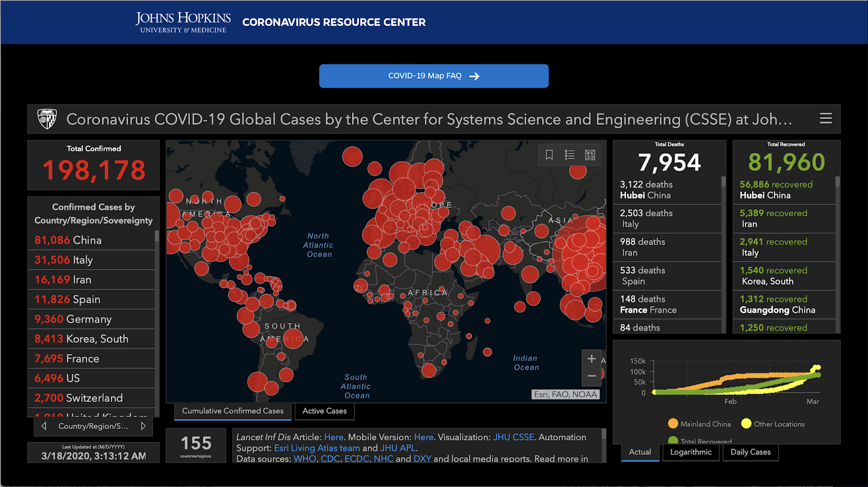Open the map bookmarks icon
This screenshot has width=868, height=487.
[x=549, y=155]
